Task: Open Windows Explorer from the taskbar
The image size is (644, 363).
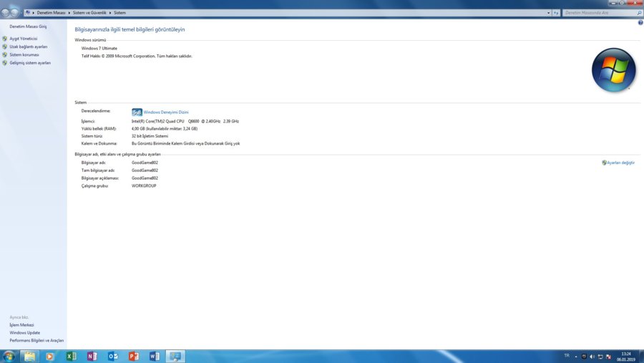Action: (29, 357)
